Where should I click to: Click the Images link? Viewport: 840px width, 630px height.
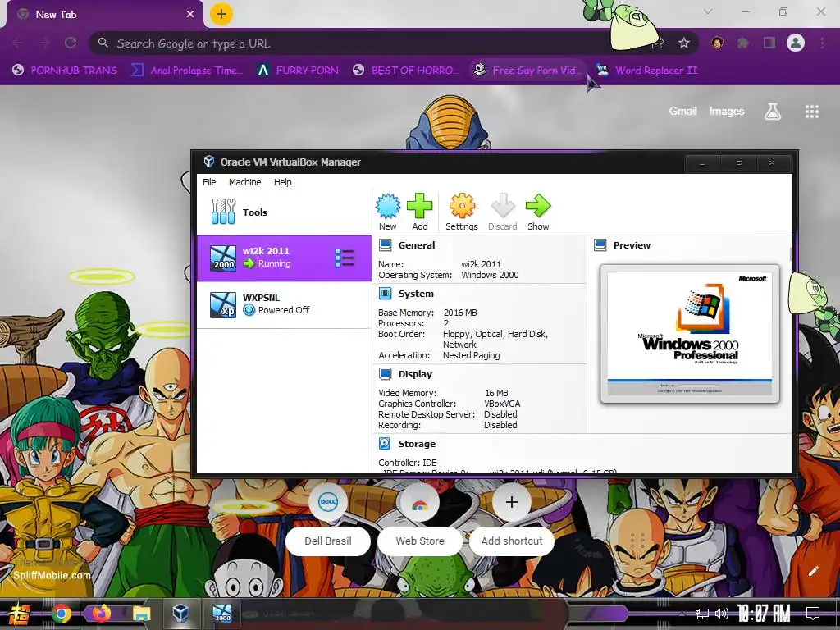click(727, 111)
